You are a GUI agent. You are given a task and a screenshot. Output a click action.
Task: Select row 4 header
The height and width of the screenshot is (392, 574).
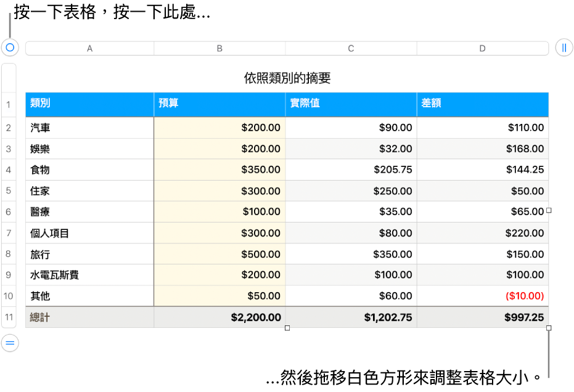9,169
